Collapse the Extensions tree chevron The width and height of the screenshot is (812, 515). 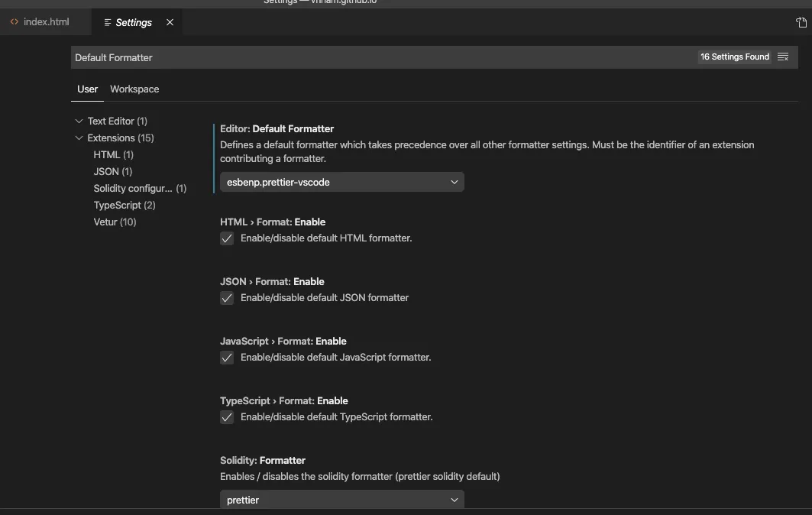(x=79, y=138)
